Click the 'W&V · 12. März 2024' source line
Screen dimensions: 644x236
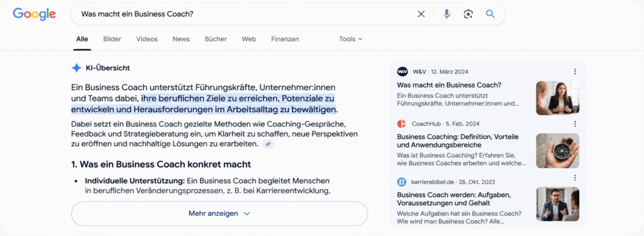tap(440, 72)
